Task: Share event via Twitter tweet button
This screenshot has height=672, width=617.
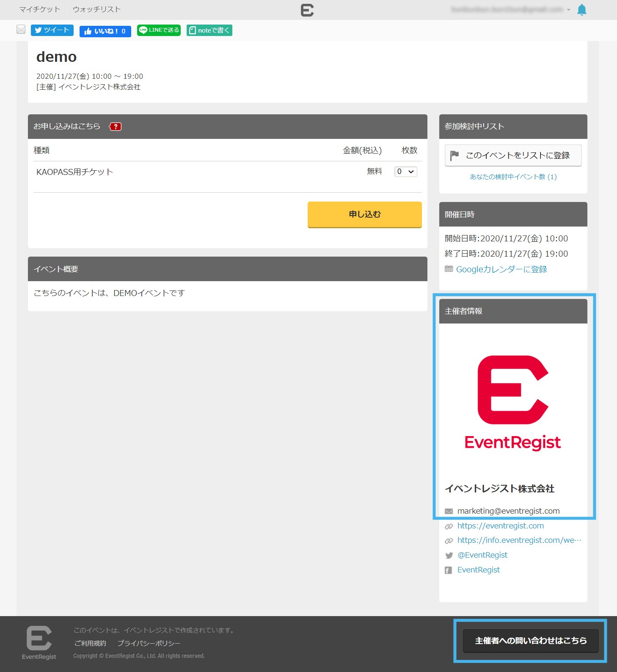Action: pos(52,30)
